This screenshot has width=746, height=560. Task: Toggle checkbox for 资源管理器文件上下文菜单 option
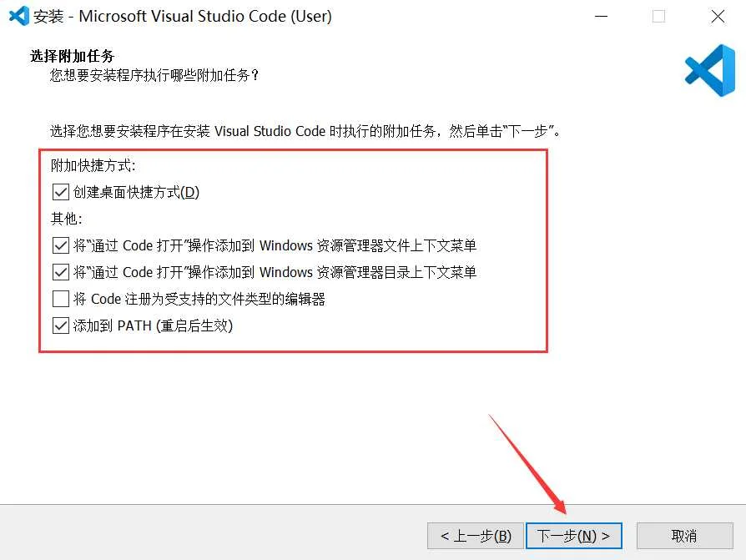60,245
